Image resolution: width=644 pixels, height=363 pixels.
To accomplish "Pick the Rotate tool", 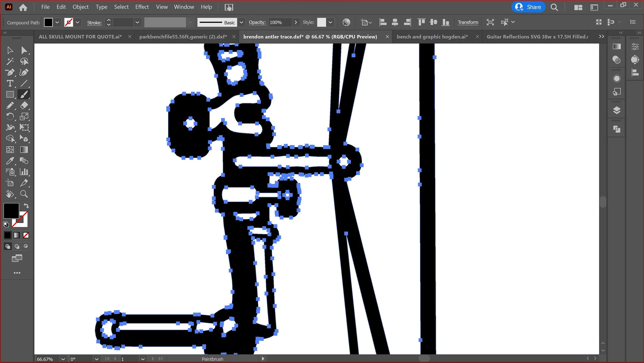I will (10, 117).
